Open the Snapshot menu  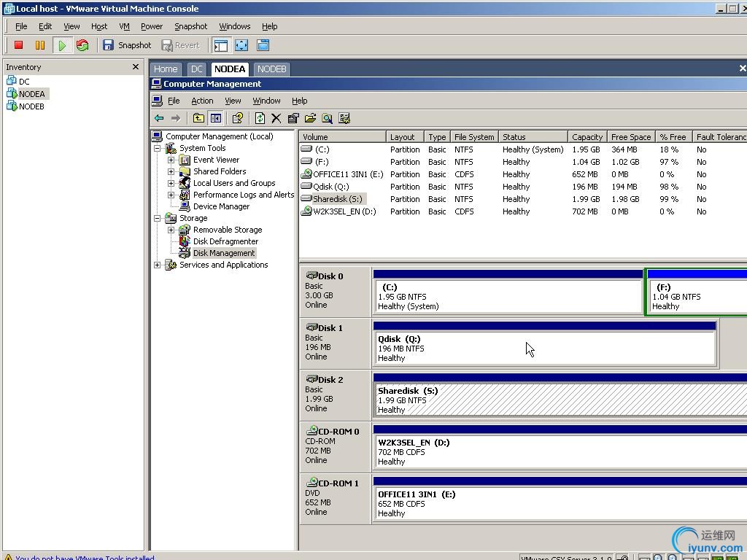(190, 26)
